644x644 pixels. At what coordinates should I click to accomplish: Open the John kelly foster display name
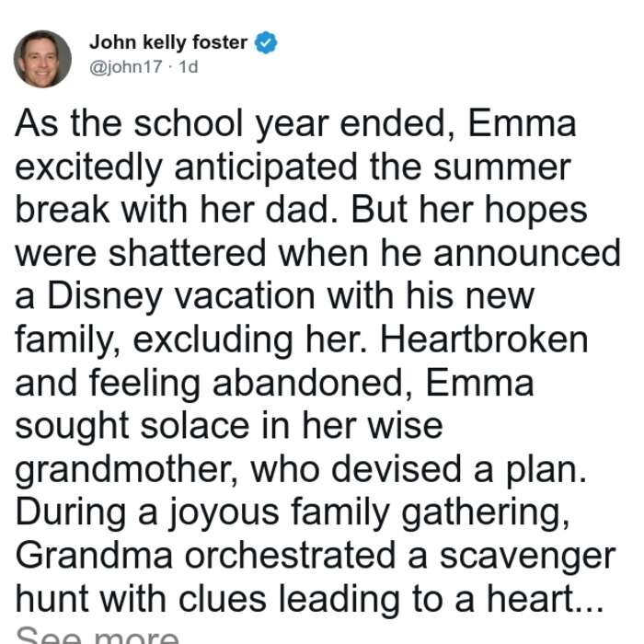tap(168, 42)
